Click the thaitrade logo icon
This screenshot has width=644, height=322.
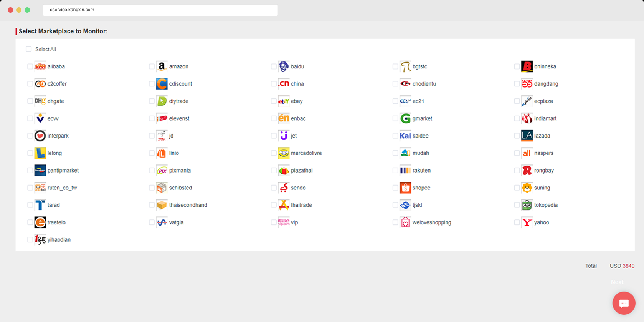(x=284, y=205)
